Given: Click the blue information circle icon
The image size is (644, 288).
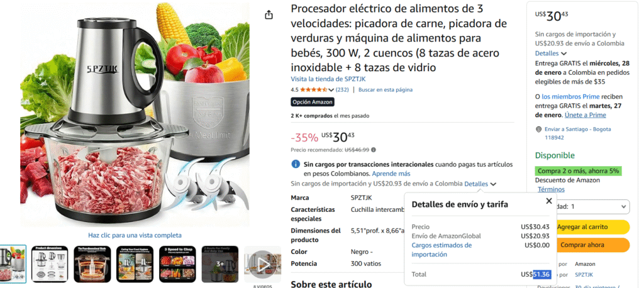Looking at the screenshot, I should click(296, 164).
